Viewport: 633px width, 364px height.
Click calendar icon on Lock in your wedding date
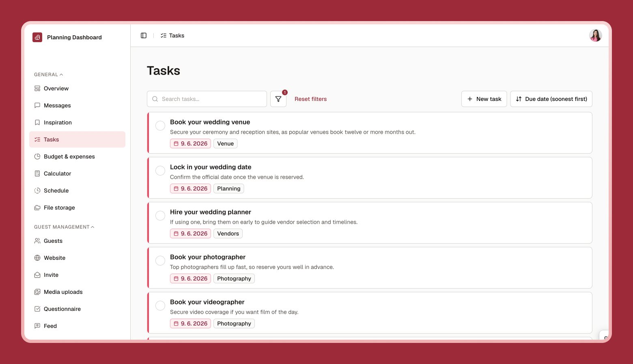point(176,188)
